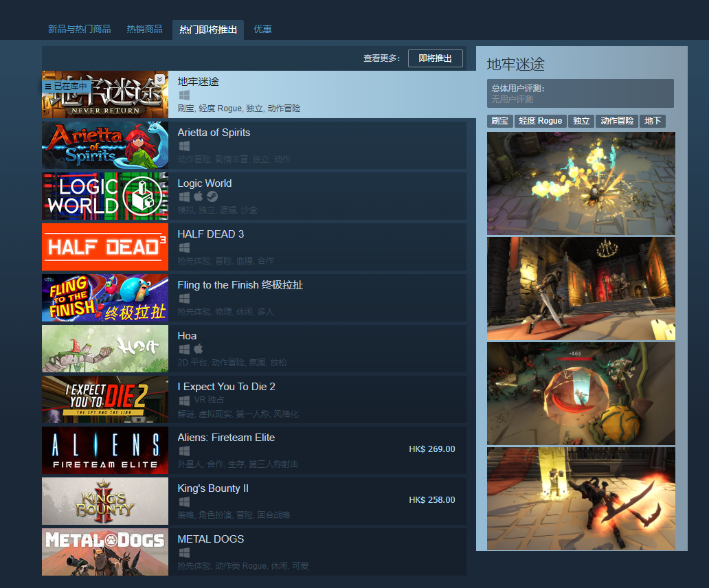Open the 地牢迷途 game title in the list
The image size is (709, 588).
coord(198,82)
